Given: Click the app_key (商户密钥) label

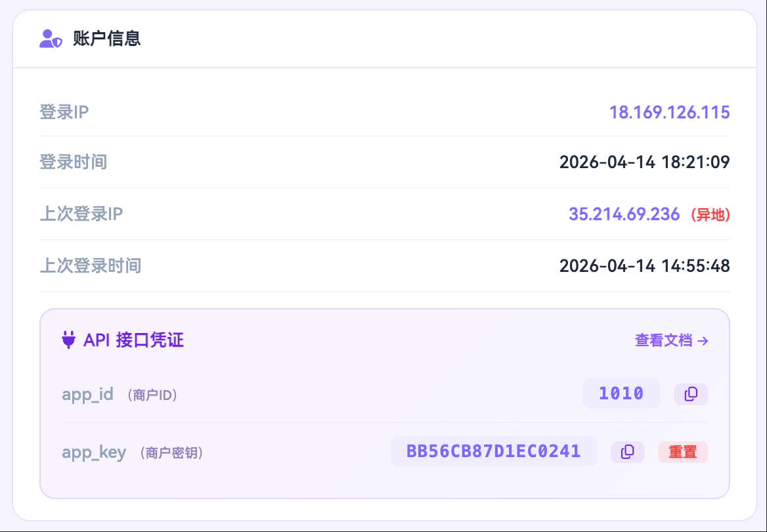Looking at the screenshot, I should pos(133,453).
